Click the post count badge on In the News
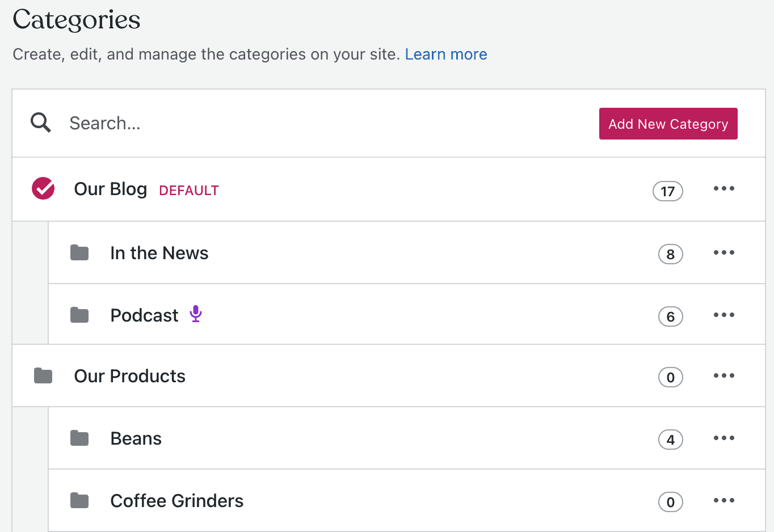This screenshot has height=532, width=774. (x=670, y=254)
